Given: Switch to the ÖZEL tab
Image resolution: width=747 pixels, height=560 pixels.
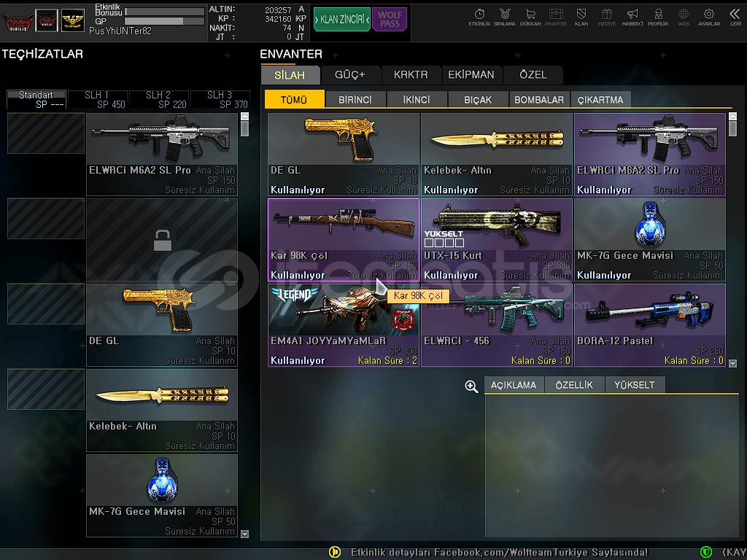Looking at the screenshot, I should pyautogui.click(x=533, y=75).
